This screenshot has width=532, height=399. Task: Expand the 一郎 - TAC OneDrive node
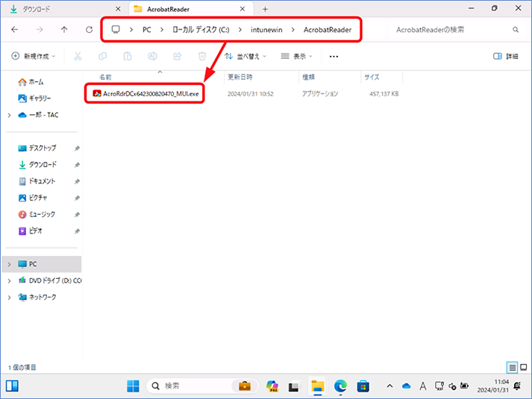(9, 116)
